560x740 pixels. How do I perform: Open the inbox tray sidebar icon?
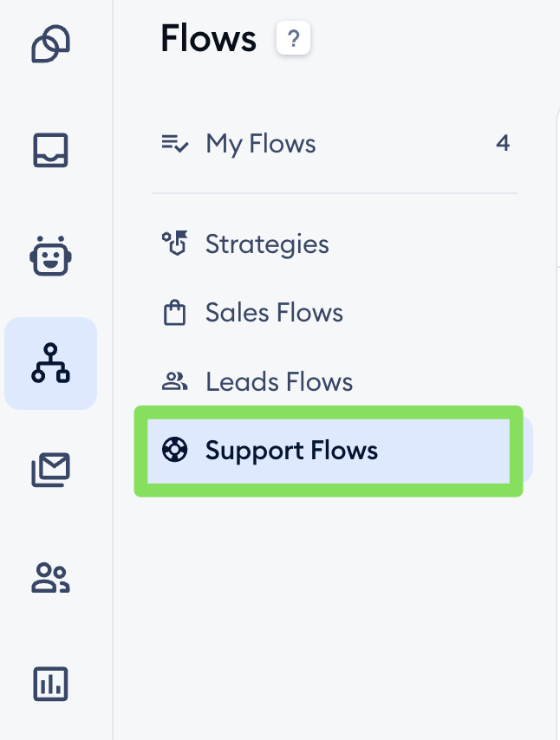(x=50, y=150)
